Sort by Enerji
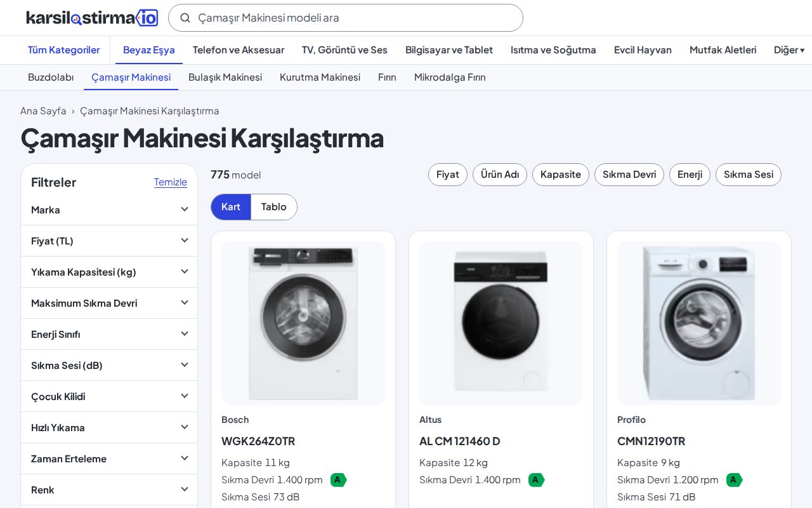Screen dimensions: 812x508 click(x=690, y=175)
